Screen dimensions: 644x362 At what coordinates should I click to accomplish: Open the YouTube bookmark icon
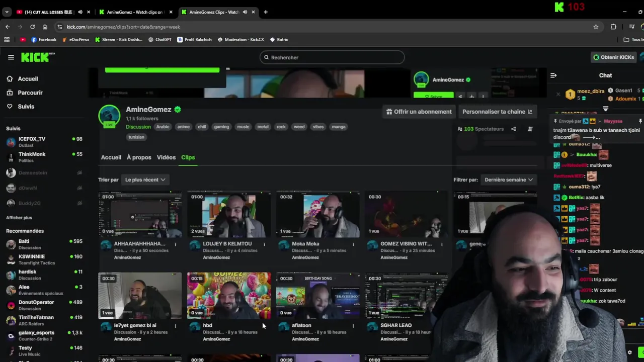point(23,39)
